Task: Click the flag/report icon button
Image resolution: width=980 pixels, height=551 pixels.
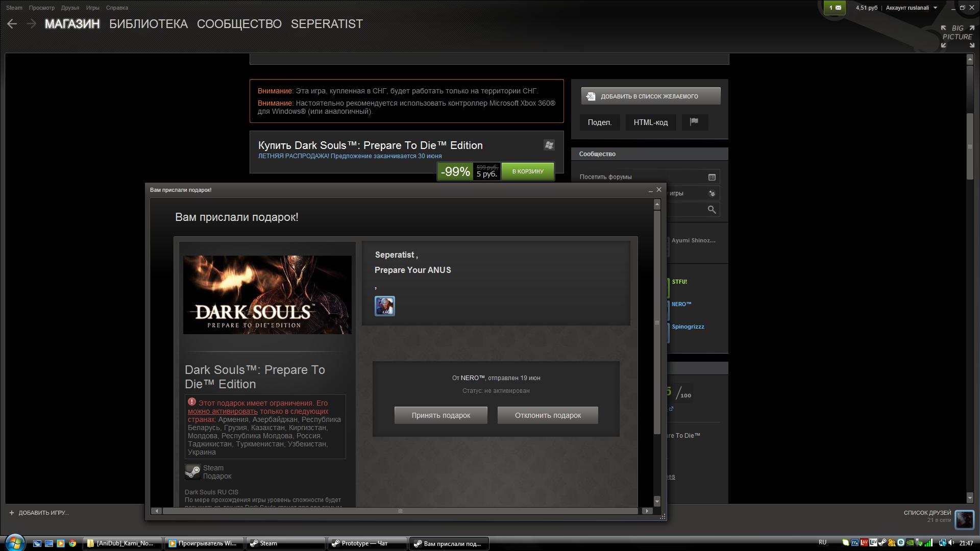Action: coord(694,122)
